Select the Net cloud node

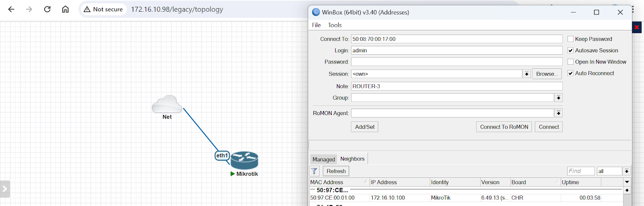pyautogui.click(x=167, y=104)
